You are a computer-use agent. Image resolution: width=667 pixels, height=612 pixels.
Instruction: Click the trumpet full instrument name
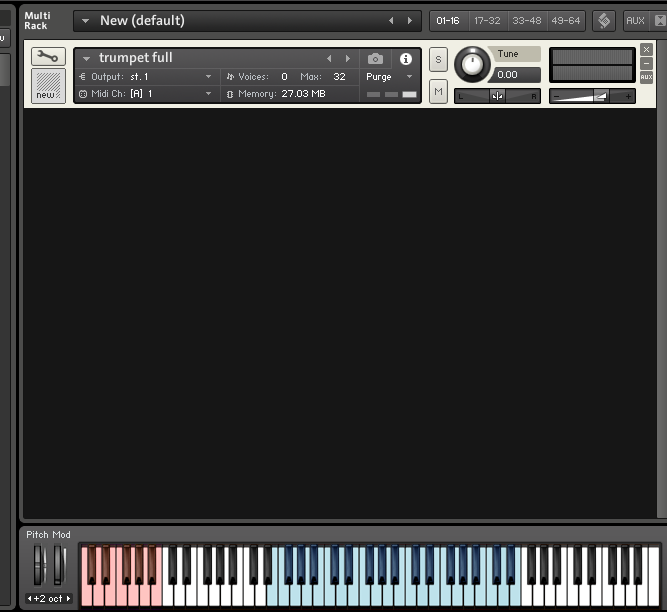(x=136, y=58)
